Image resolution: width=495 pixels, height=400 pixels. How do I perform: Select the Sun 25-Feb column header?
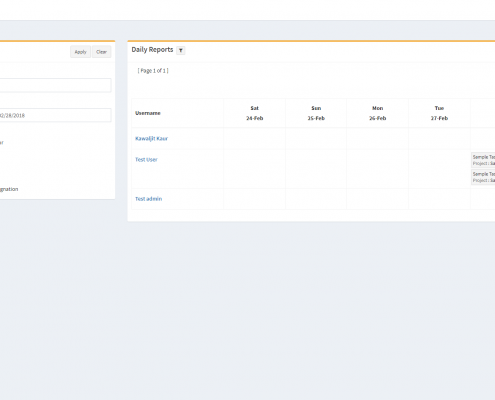click(x=316, y=113)
